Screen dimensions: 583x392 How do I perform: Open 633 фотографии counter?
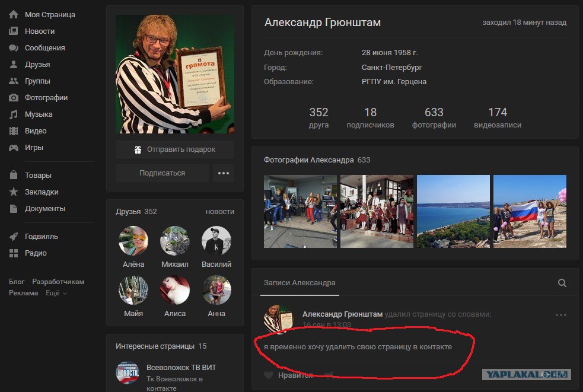[434, 117]
